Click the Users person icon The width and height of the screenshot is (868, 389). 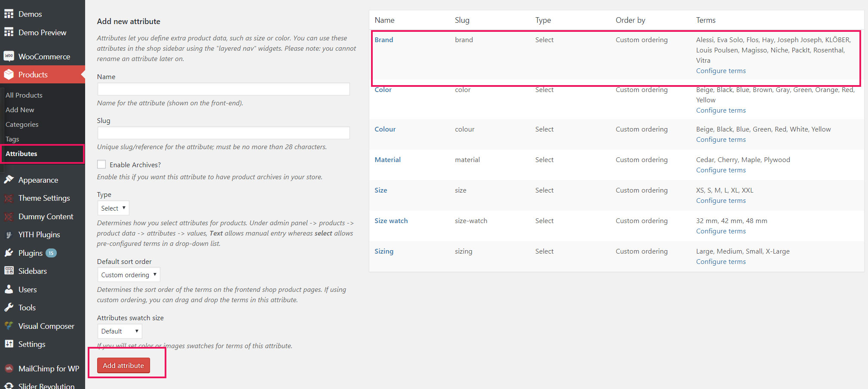click(x=9, y=289)
